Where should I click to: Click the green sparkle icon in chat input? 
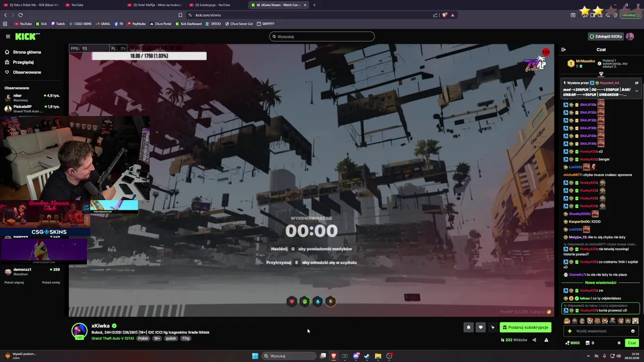[570, 331]
